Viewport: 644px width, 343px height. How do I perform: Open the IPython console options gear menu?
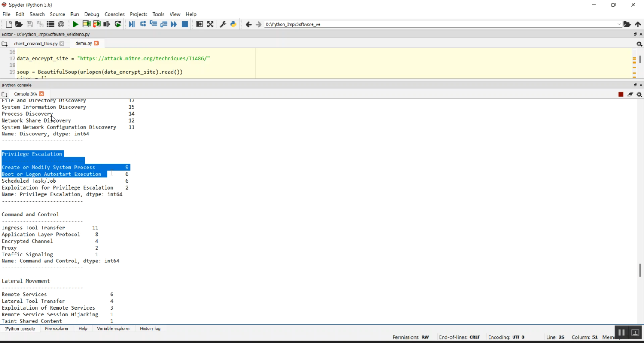639,94
